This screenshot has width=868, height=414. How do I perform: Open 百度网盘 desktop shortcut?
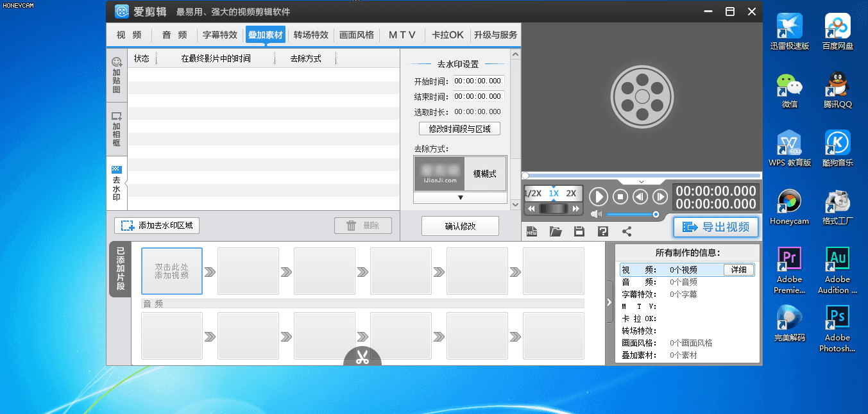click(x=837, y=31)
